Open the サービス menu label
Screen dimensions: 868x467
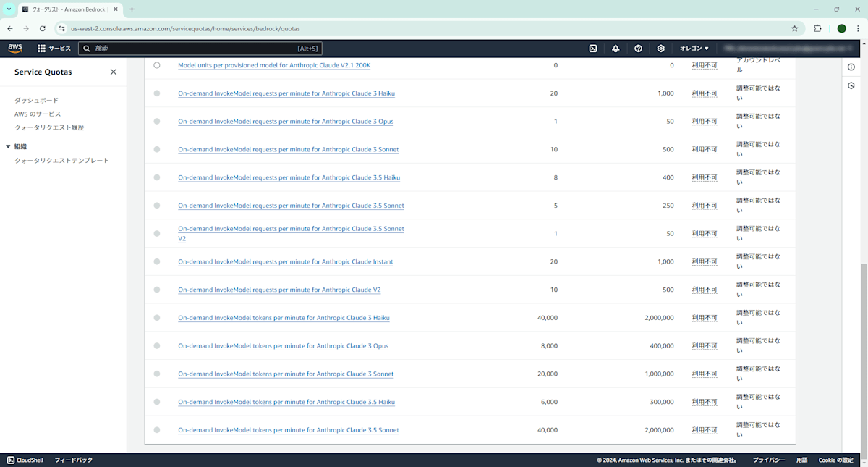tap(59, 49)
